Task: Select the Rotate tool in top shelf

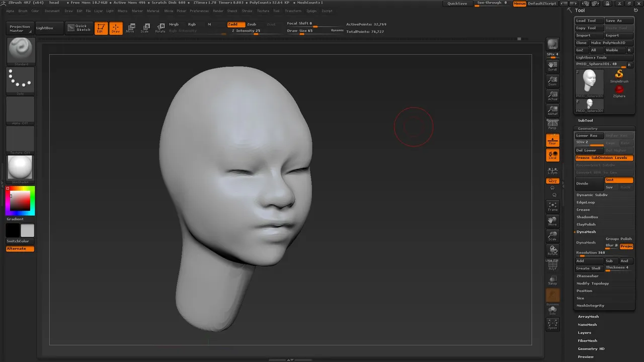Action: (x=160, y=28)
